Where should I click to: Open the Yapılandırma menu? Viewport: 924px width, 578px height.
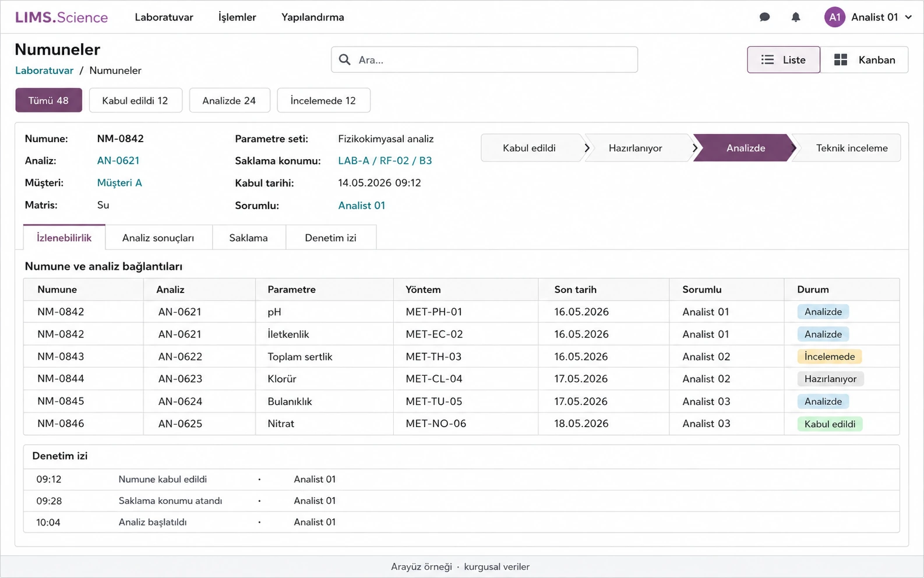click(x=313, y=17)
